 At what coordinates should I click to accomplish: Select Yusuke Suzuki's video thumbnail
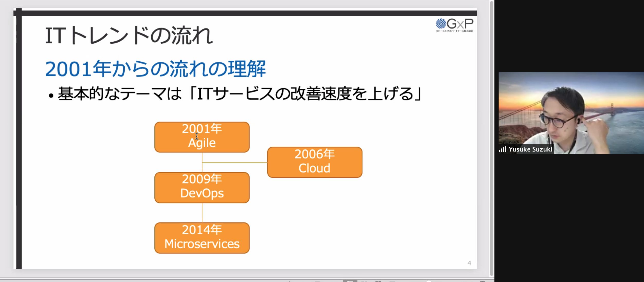tap(571, 113)
